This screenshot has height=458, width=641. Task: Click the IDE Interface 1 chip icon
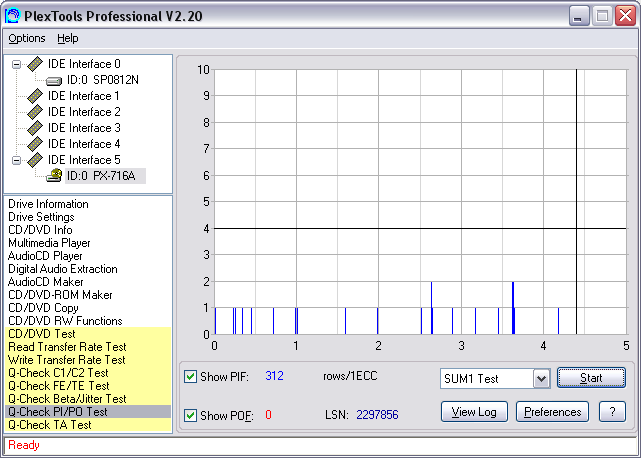click(35, 96)
